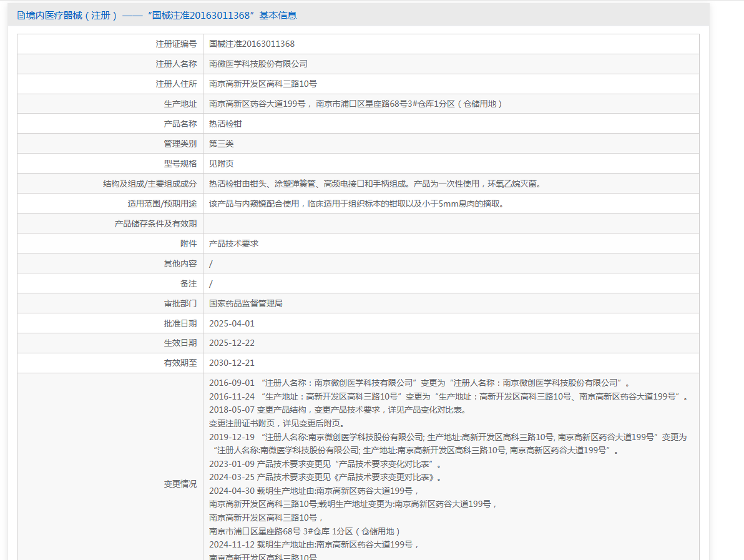Image resolution: width=744 pixels, height=560 pixels.
Task: Click the document icon beside 境内医疗器械 title
Action: coord(21,16)
